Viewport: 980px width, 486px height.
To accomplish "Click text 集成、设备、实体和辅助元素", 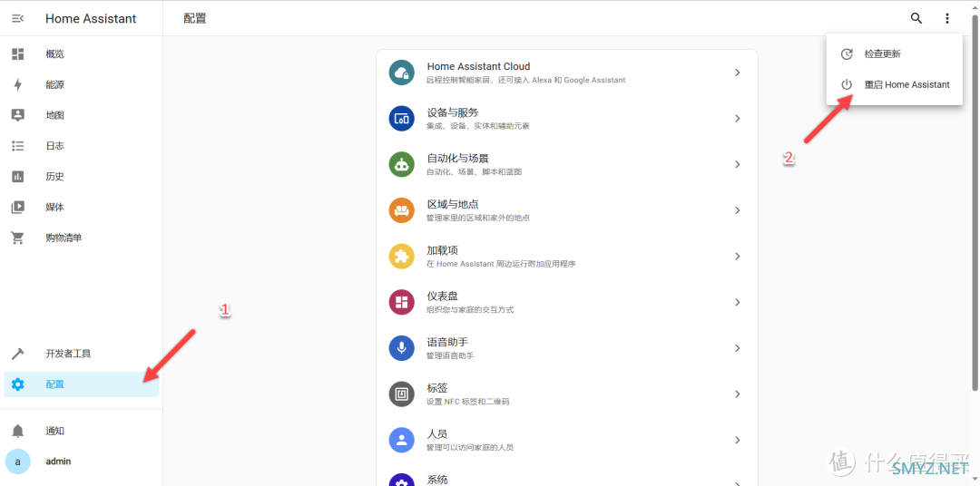I will (x=478, y=126).
